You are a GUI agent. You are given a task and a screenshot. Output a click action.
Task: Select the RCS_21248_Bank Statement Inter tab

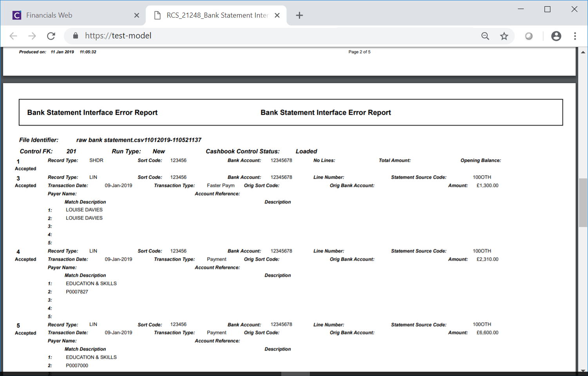(216, 15)
